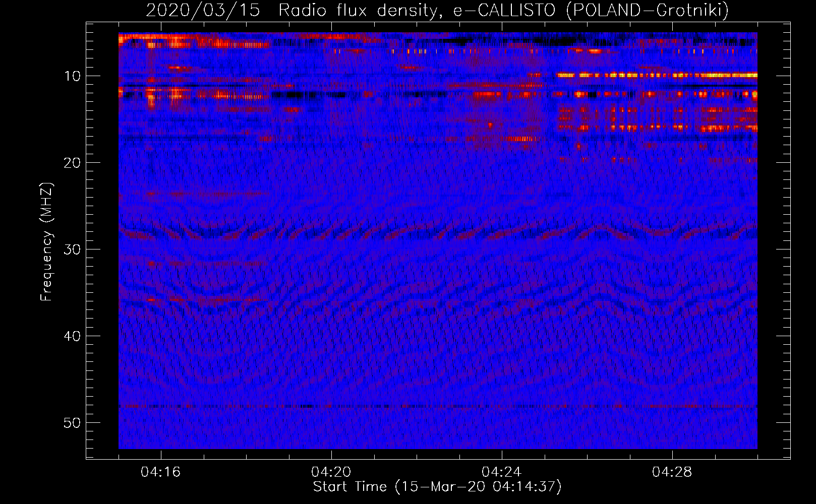
Task: Click the '04:24' time tick label
Action: (501, 472)
